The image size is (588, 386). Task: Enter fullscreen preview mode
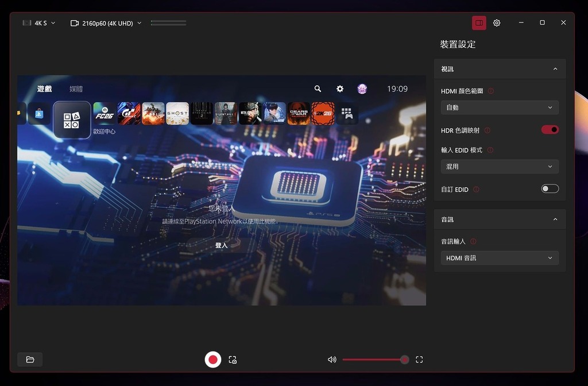pos(419,360)
